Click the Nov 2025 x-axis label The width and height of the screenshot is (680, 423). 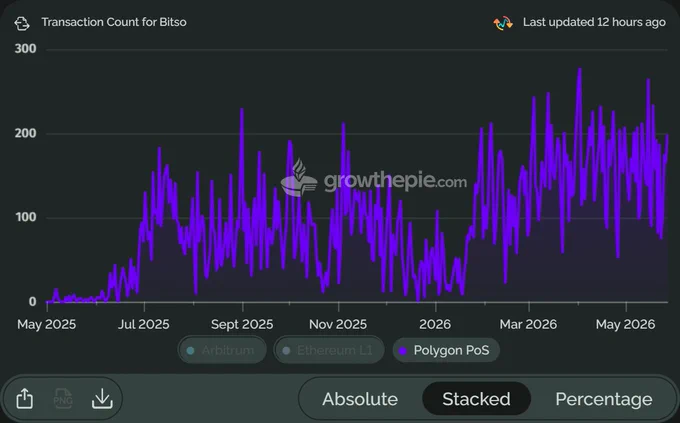[x=338, y=325]
